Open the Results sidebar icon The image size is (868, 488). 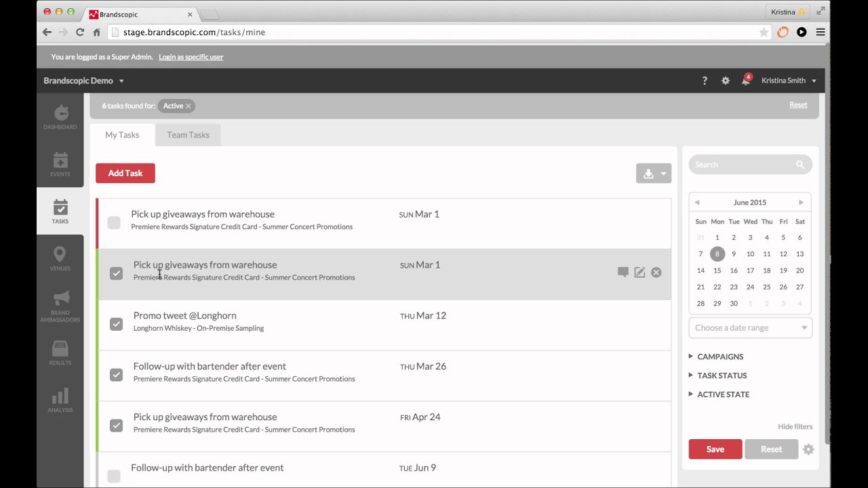(x=60, y=353)
